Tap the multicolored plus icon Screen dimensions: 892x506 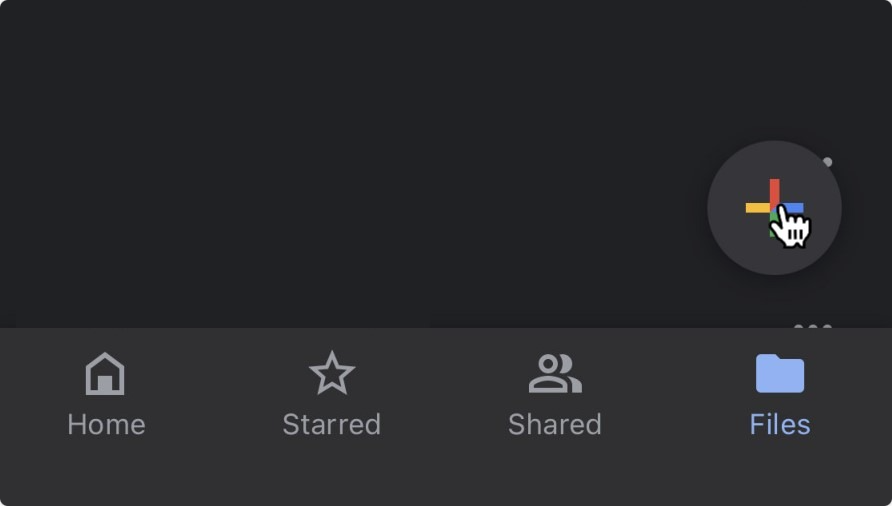(774, 208)
